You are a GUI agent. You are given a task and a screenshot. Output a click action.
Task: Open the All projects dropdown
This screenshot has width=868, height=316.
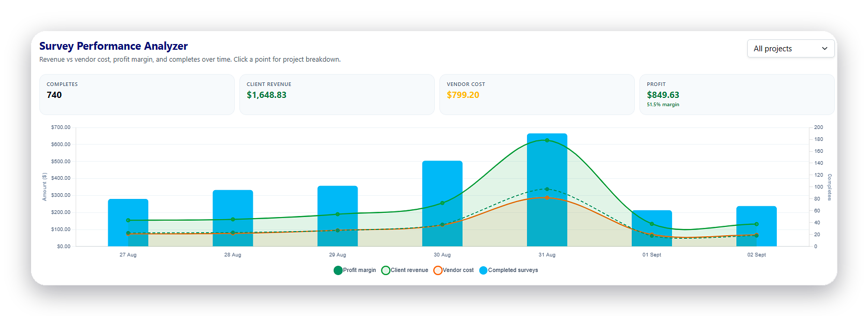pos(791,49)
